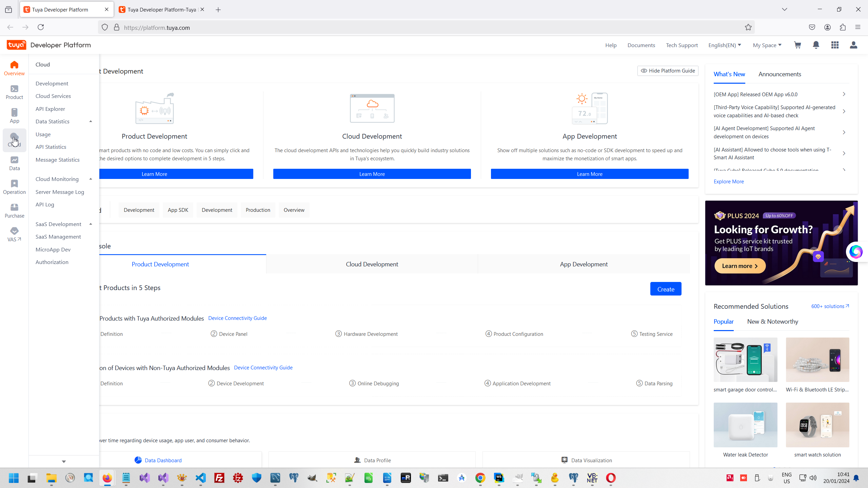Open the Operation sidebar icon
This screenshot has width=868, height=488.
pos(14,187)
